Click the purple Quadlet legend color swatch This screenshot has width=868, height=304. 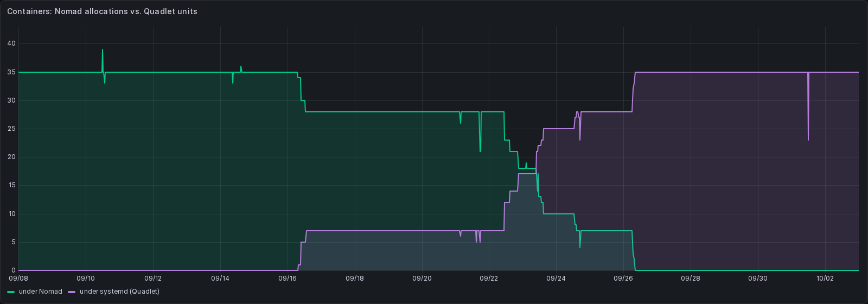pyautogui.click(x=72, y=292)
